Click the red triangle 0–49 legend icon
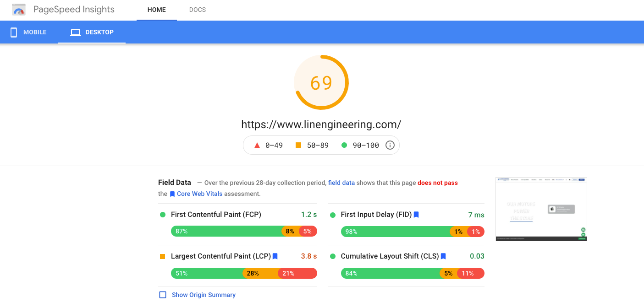644x308 pixels. coord(257,145)
